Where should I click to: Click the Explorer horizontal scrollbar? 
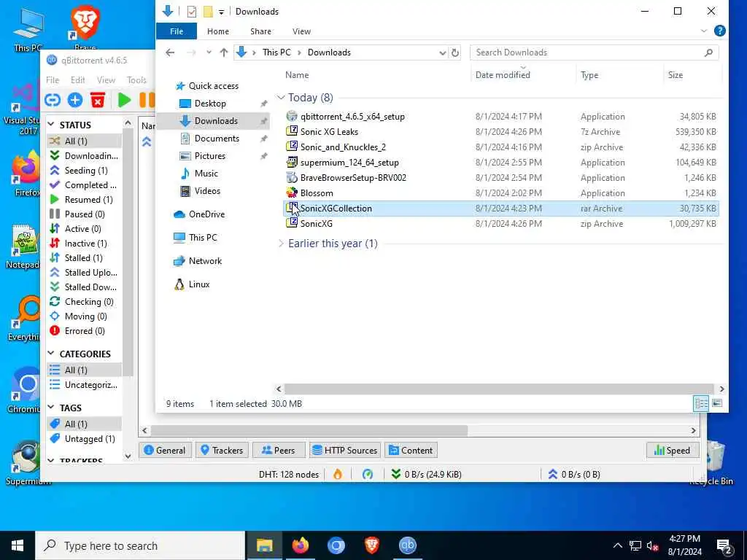click(x=499, y=389)
